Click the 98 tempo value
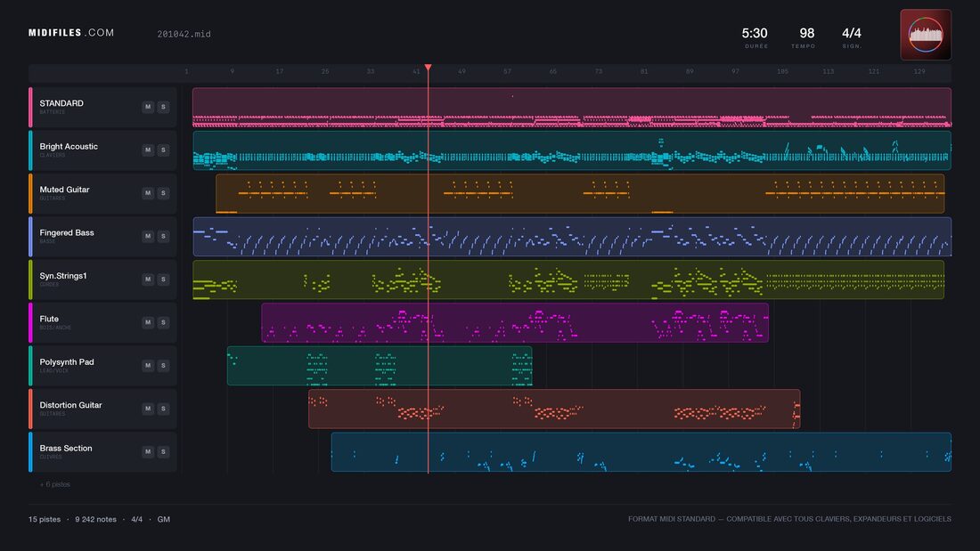The width and height of the screenshot is (980, 551). coord(807,33)
